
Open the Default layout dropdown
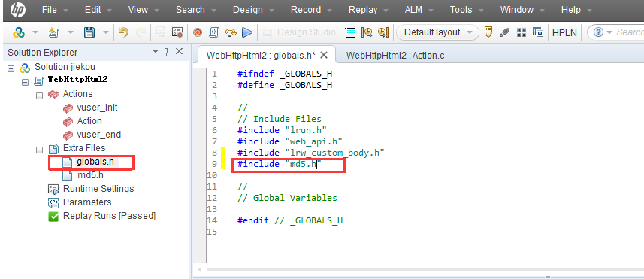click(x=437, y=32)
